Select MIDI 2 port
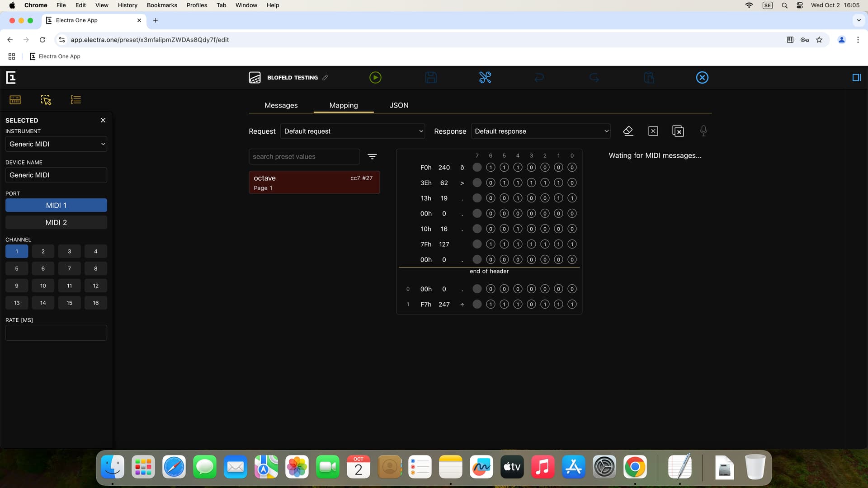Image resolution: width=868 pixels, height=488 pixels. tap(56, 222)
